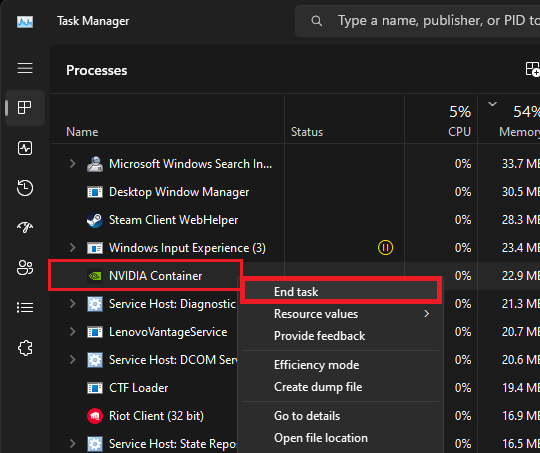Choose Efficiency mode menu item
This screenshot has width=540, height=453.
(341, 365)
